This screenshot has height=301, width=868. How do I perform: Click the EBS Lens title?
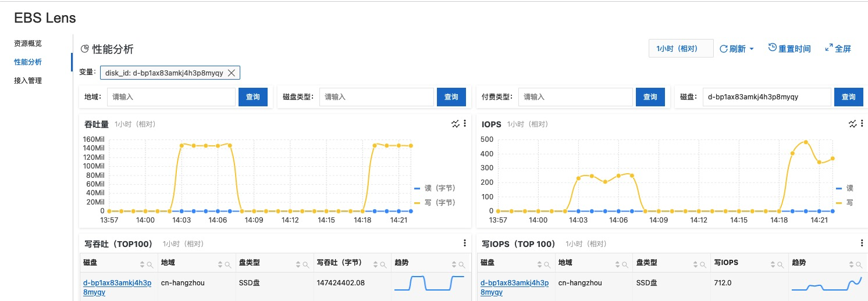pyautogui.click(x=45, y=18)
